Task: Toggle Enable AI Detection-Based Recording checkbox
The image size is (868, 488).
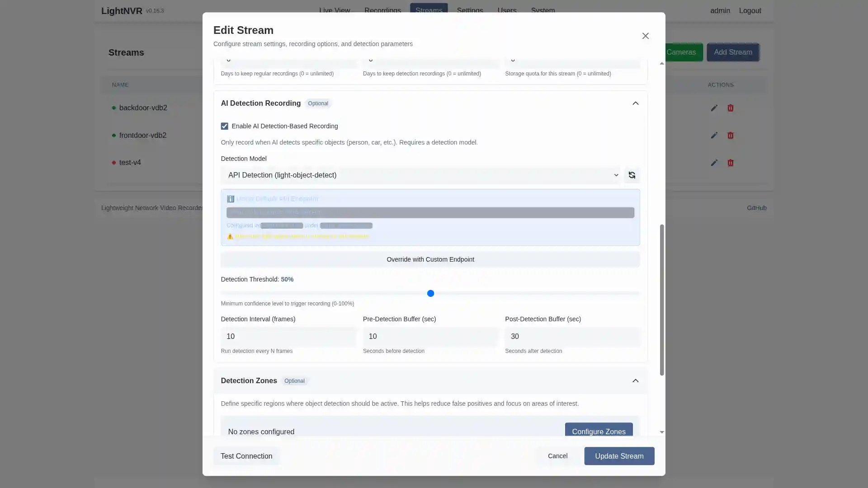Action: 224,126
